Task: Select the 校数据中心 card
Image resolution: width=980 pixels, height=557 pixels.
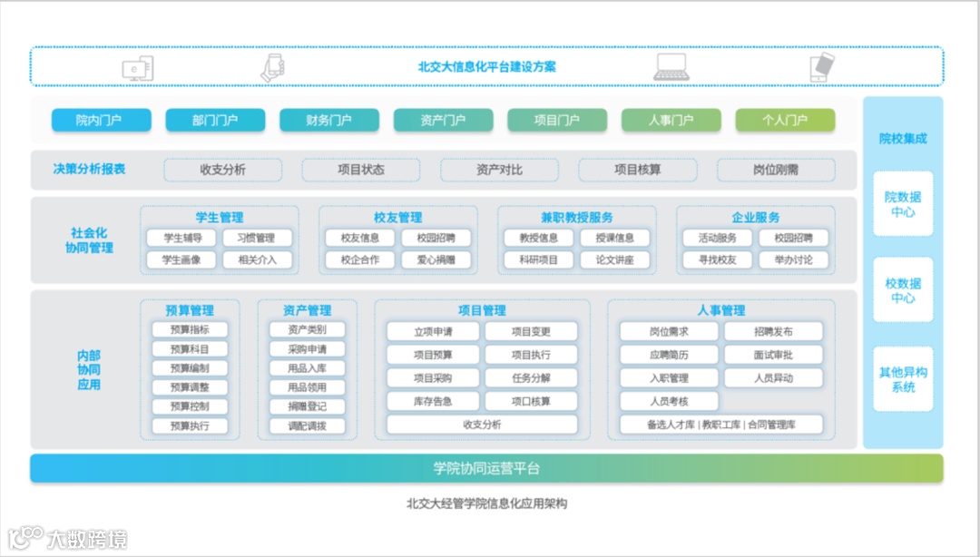Action: click(903, 290)
